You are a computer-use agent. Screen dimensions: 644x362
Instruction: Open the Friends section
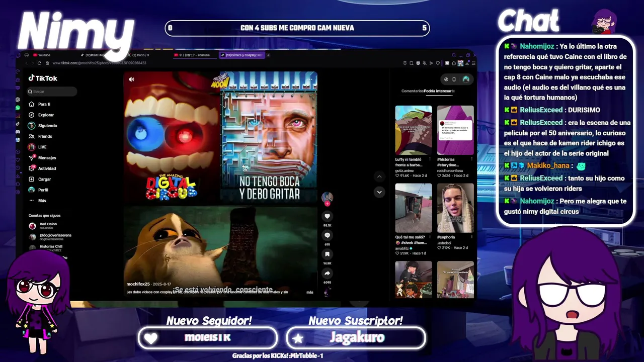[40, 136]
